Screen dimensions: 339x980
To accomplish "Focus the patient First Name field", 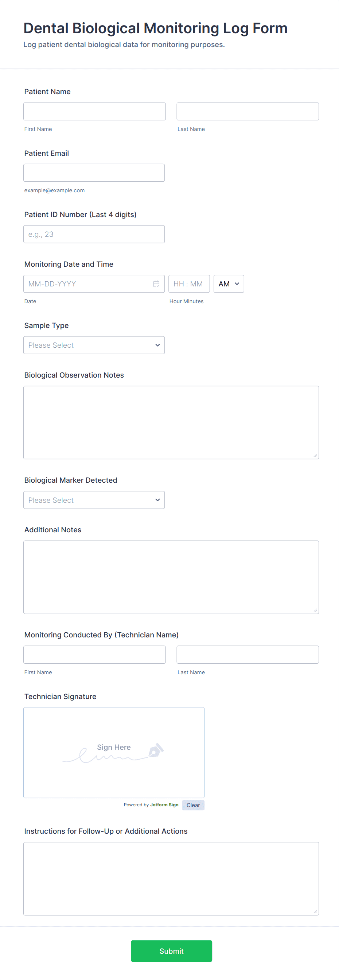I will (x=95, y=112).
